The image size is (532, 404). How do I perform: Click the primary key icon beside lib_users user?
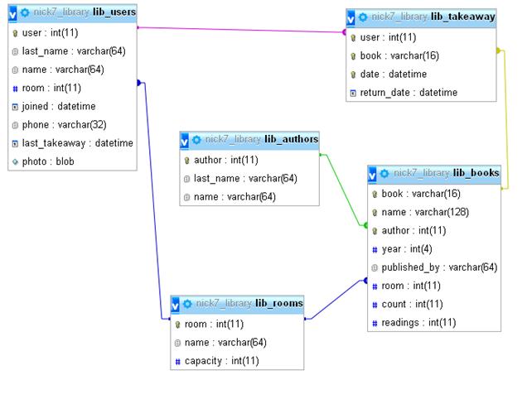pos(15,33)
